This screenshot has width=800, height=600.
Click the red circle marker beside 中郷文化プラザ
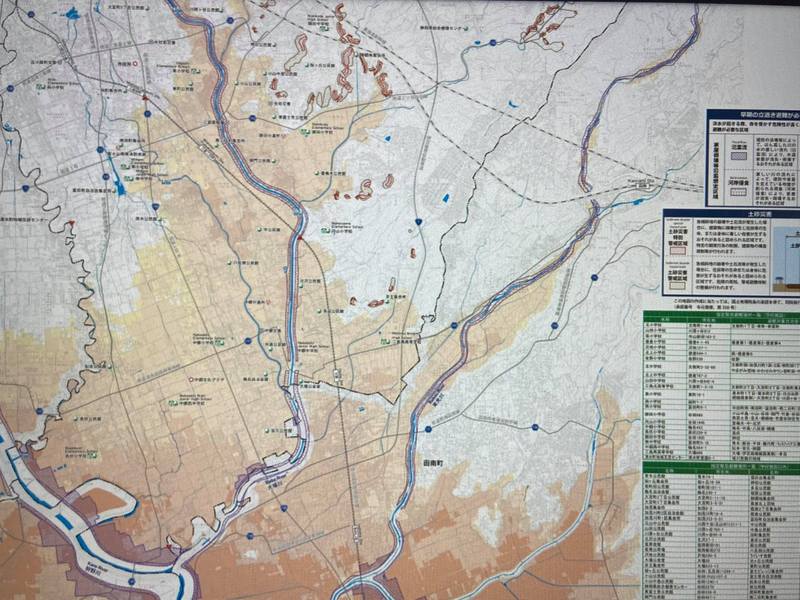click(x=191, y=381)
